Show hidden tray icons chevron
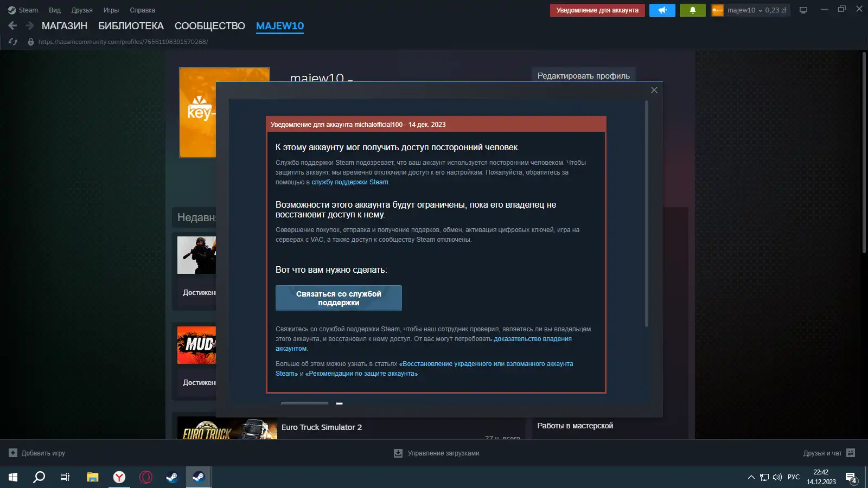 (751, 477)
